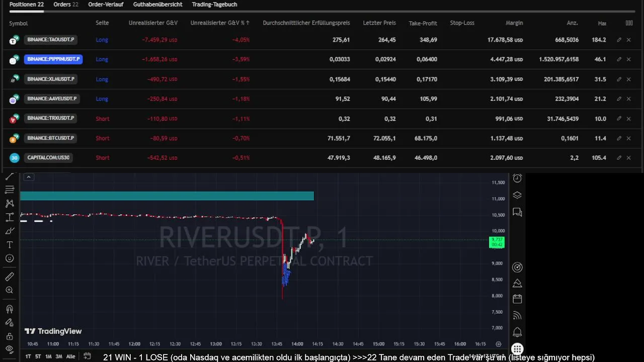Open the Pine tree icon in sidebar
Screen dimensions: 644x362
click(x=517, y=283)
